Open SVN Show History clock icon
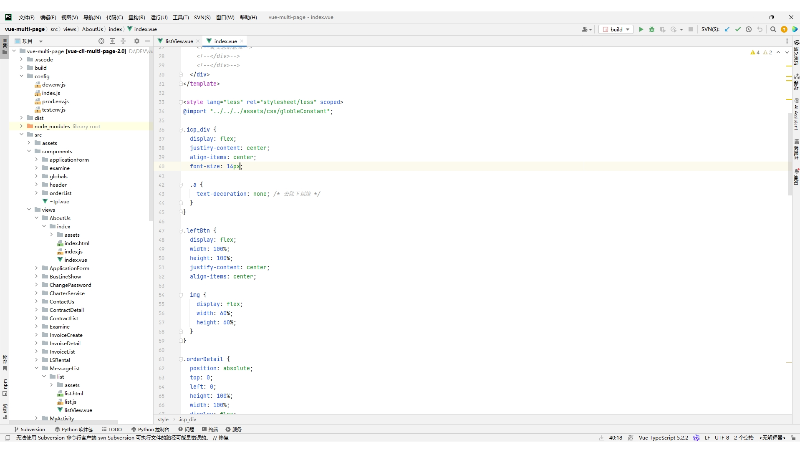The width and height of the screenshot is (800, 453). pos(748,29)
